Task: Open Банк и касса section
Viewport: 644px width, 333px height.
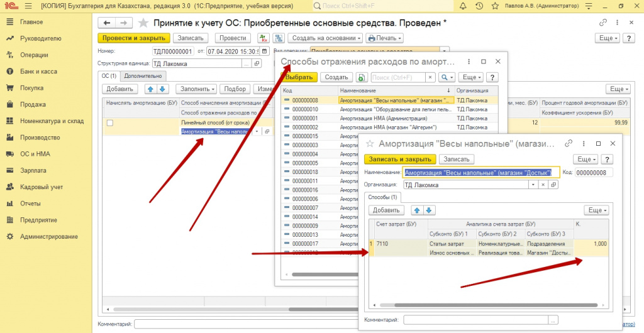Action: pos(38,72)
